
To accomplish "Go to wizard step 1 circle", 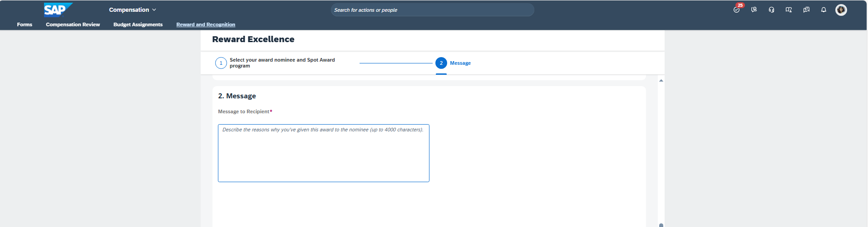I will click(x=221, y=63).
